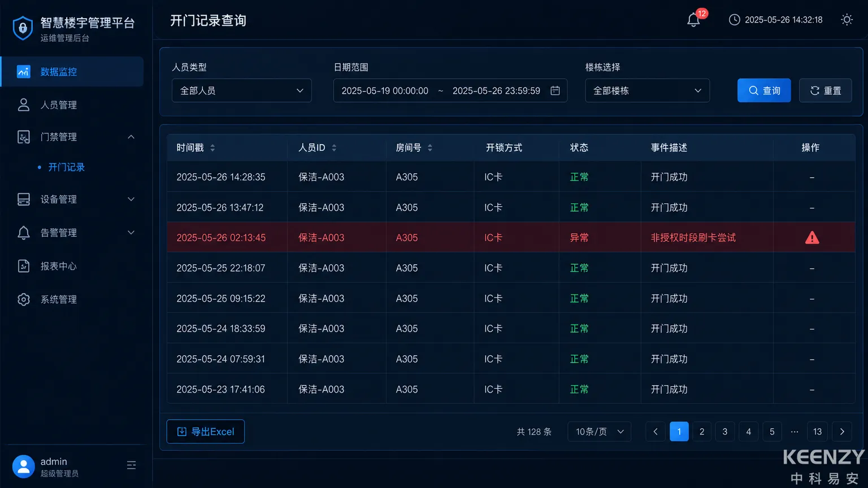Toggle light theme via sun icon

point(847,20)
